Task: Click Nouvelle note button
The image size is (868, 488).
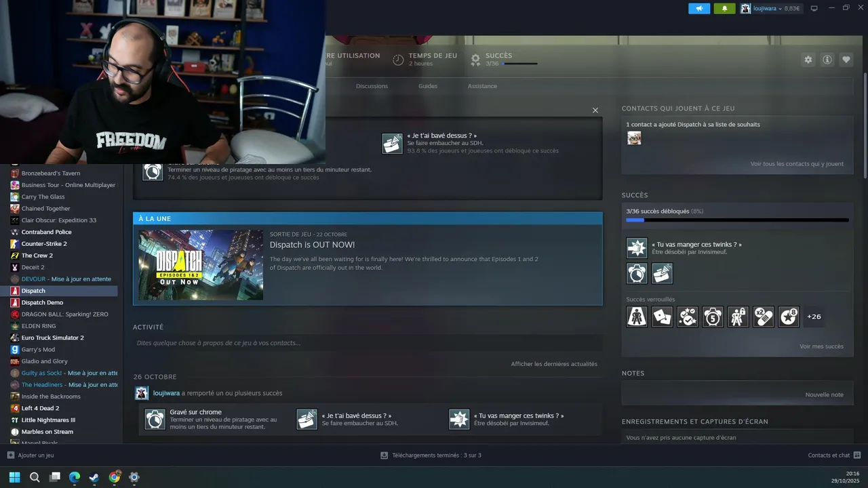Action: [x=825, y=394]
